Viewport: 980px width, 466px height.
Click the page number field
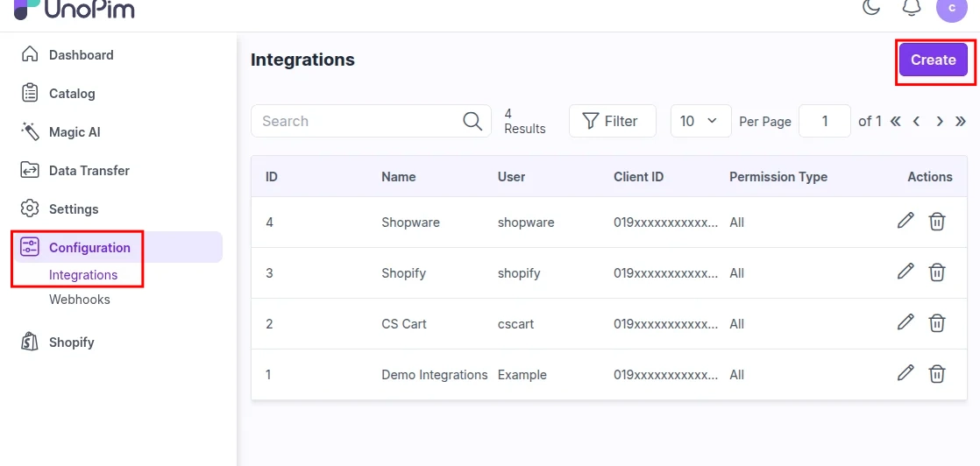click(x=825, y=121)
